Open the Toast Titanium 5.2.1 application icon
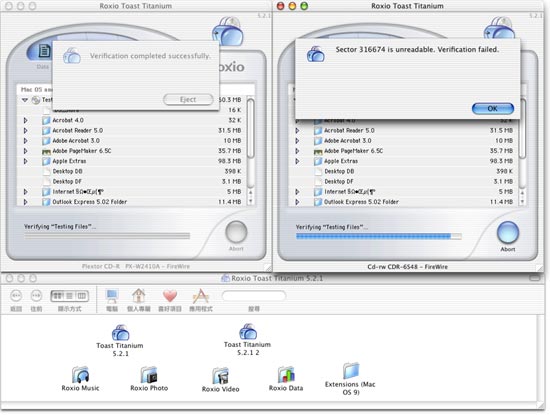 (x=120, y=332)
